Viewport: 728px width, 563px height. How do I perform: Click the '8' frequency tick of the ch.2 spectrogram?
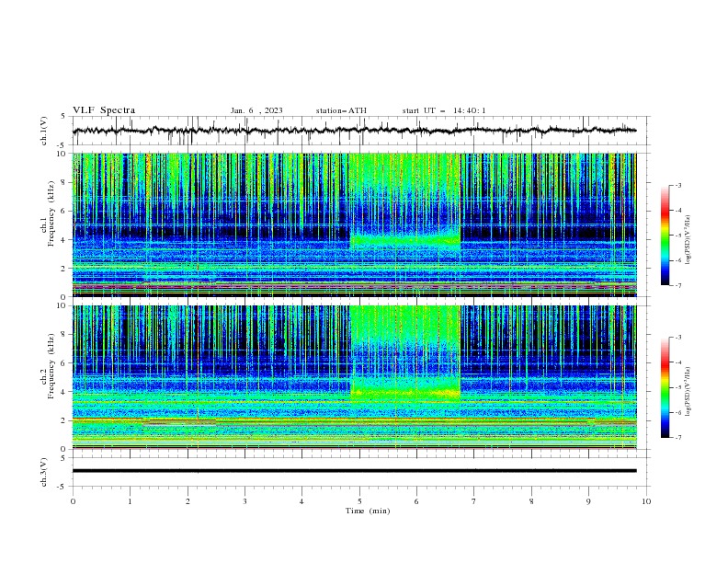click(x=65, y=335)
